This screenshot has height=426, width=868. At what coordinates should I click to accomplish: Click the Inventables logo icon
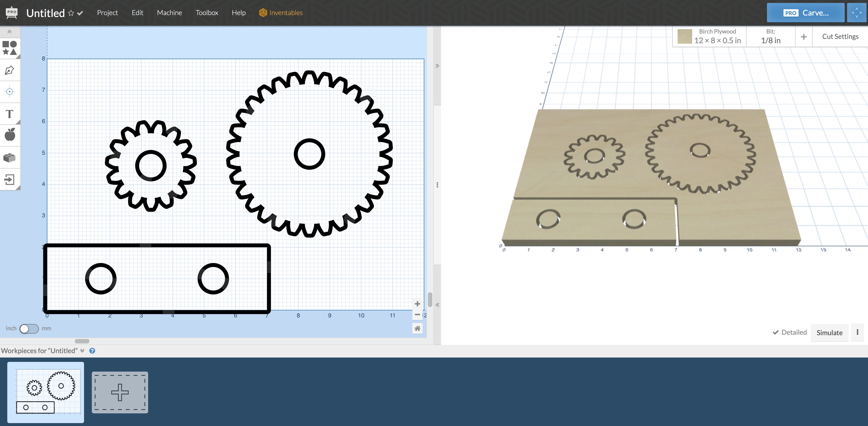coord(263,13)
